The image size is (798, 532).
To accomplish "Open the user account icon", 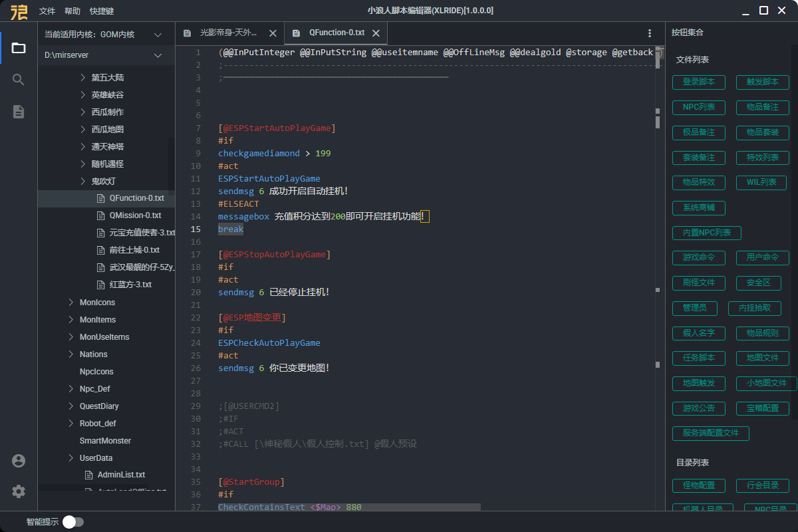I will (19, 461).
